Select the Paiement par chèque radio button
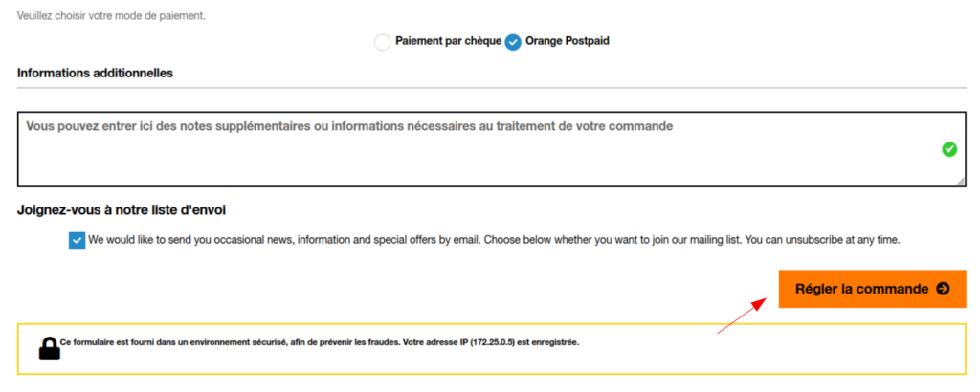 pyautogui.click(x=382, y=42)
